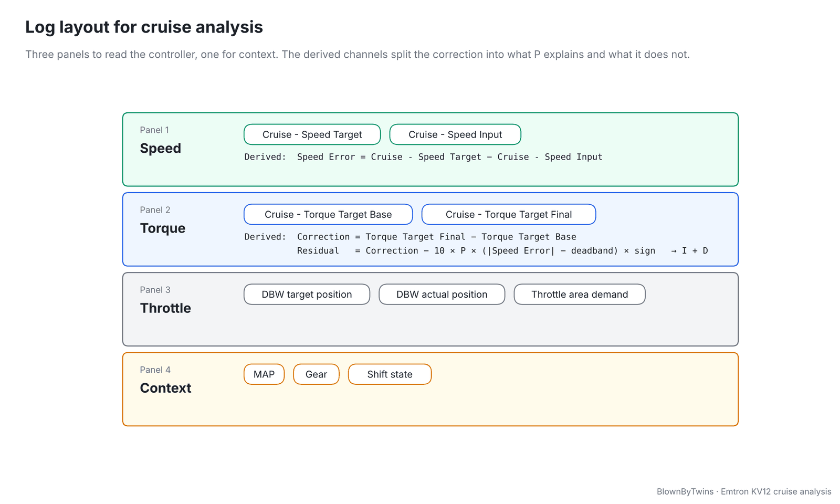This screenshot has width=840, height=504.
Task: Select the Shift state chip
Action: [390, 374]
